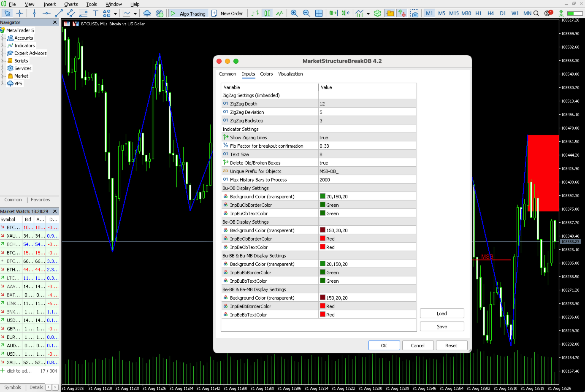585x392 pixels.
Task: Switch chart to candlestick mode
Action: click(267, 14)
